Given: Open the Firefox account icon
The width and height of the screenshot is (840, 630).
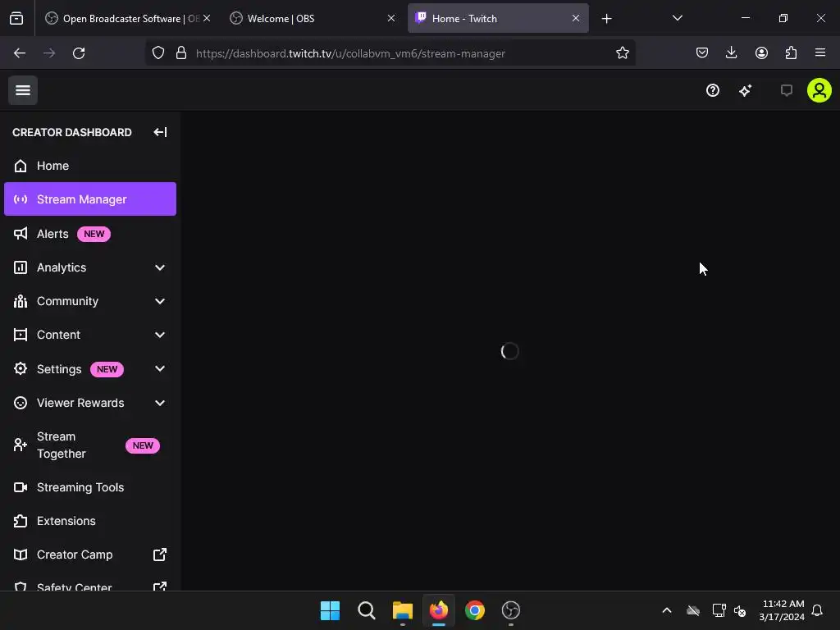Looking at the screenshot, I should pyautogui.click(x=761, y=52).
